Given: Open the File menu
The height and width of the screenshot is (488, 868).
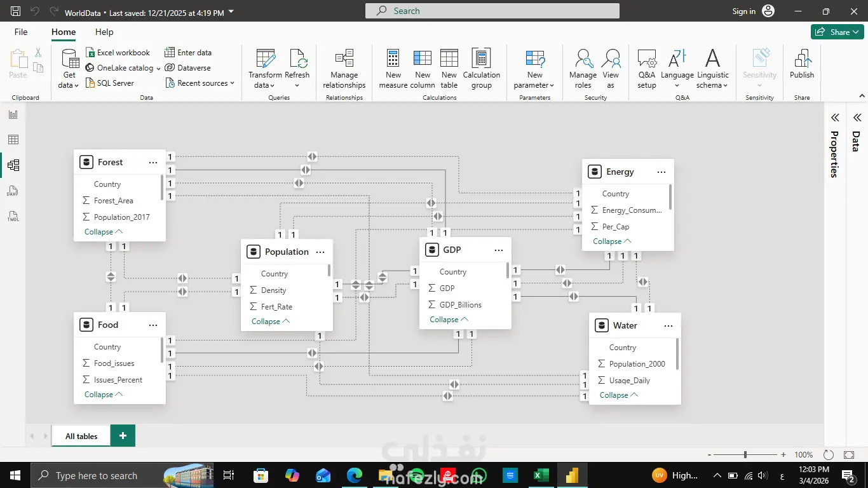Looking at the screenshot, I should pos(21,32).
